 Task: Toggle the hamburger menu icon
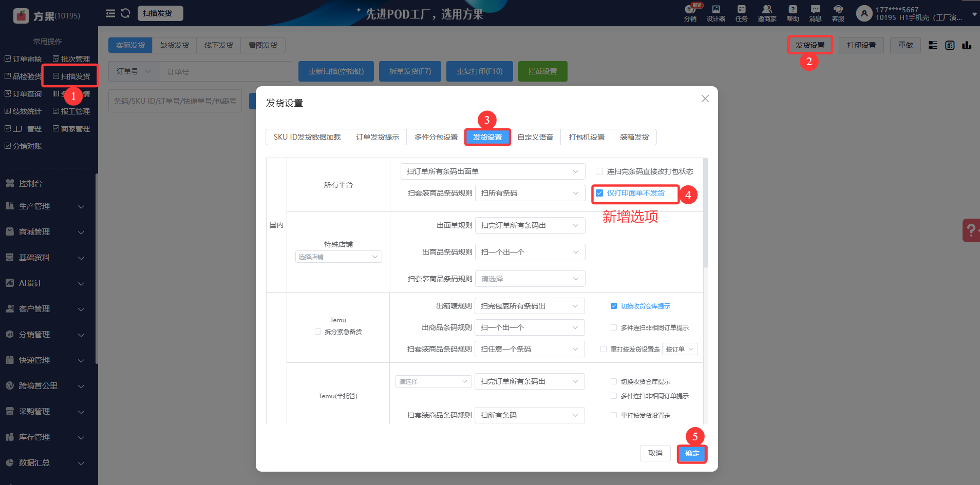pos(110,13)
